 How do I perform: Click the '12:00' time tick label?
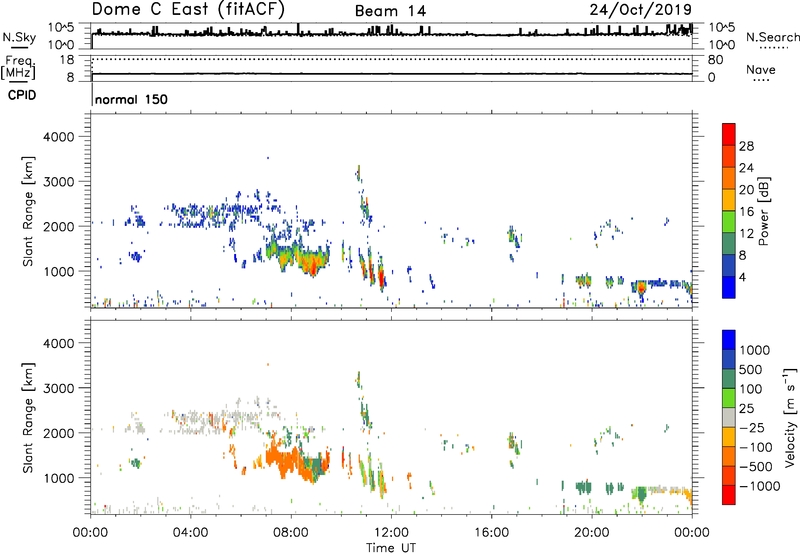click(x=391, y=533)
